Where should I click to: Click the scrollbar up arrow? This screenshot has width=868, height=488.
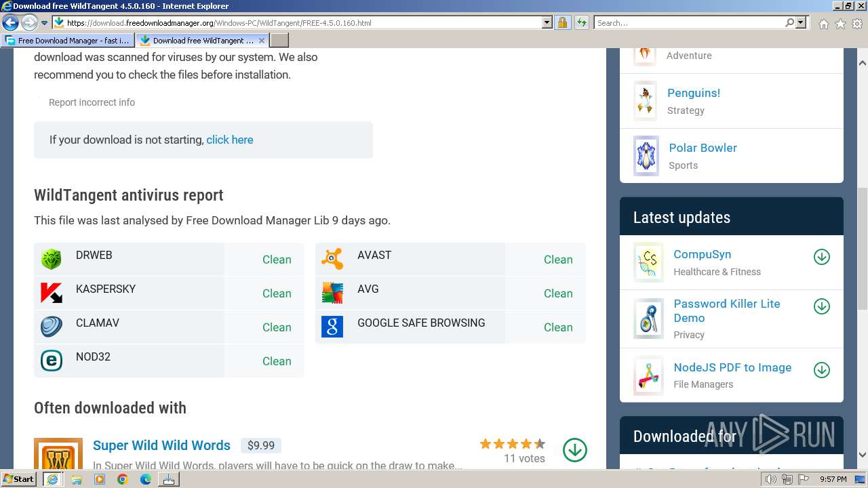tap(862, 63)
